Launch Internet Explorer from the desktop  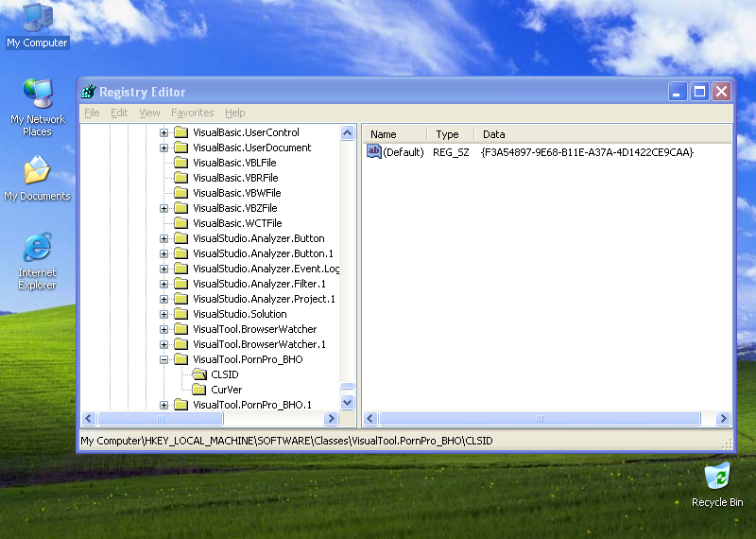click(x=37, y=262)
